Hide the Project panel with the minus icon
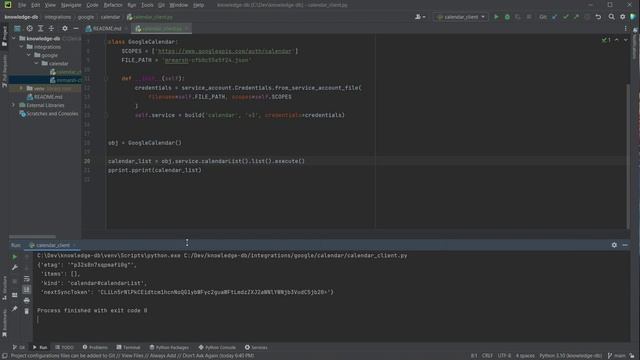The width and height of the screenshot is (640, 360). [76, 29]
